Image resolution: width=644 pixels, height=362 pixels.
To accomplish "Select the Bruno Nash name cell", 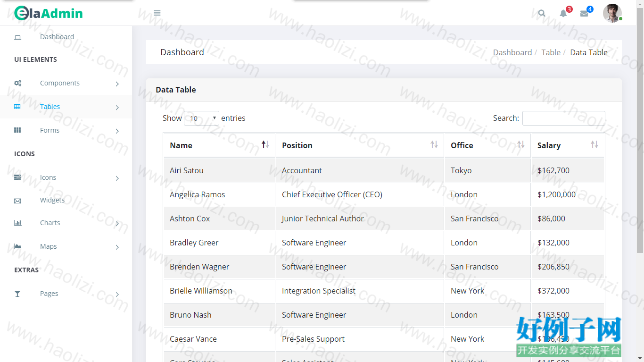I will tap(220, 315).
